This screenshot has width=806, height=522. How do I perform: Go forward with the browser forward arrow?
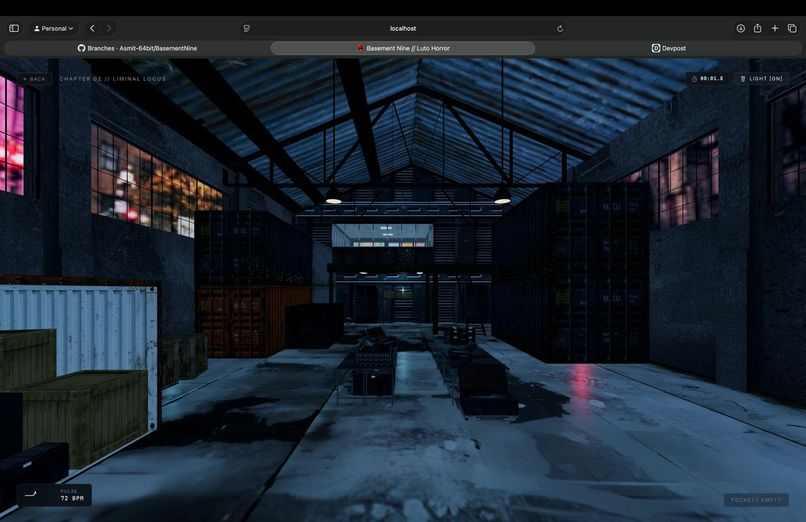pyautogui.click(x=108, y=28)
